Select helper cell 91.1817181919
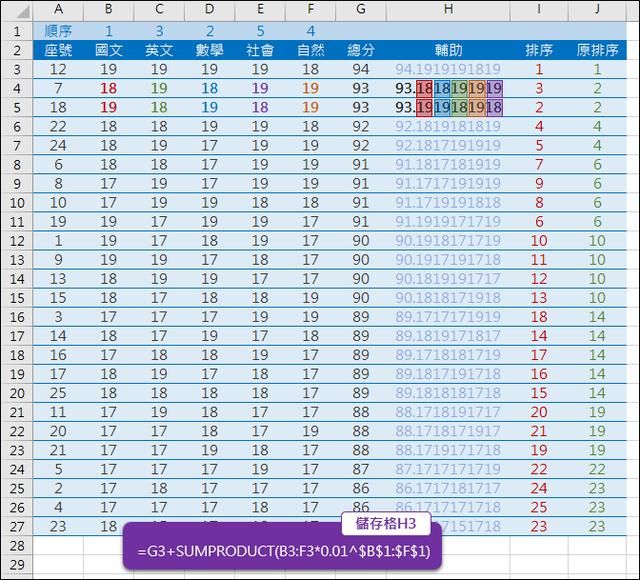640x580 pixels. tap(448, 164)
